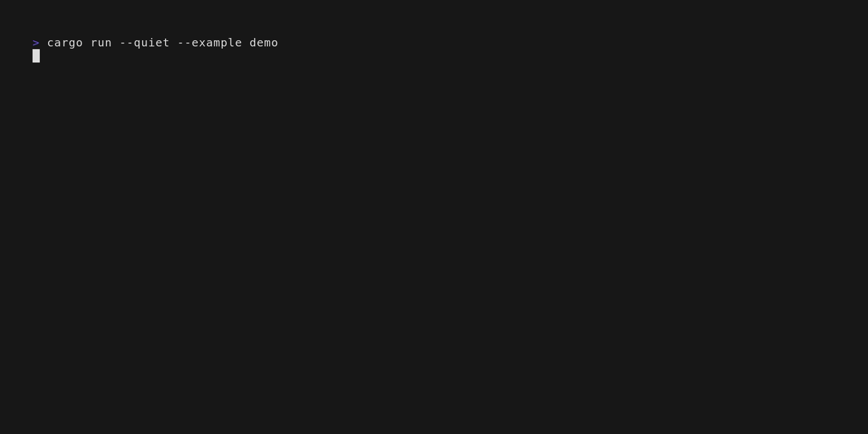Click the word "demo" at line end
The height and width of the screenshot is (434, 868).
click(264, 43)
